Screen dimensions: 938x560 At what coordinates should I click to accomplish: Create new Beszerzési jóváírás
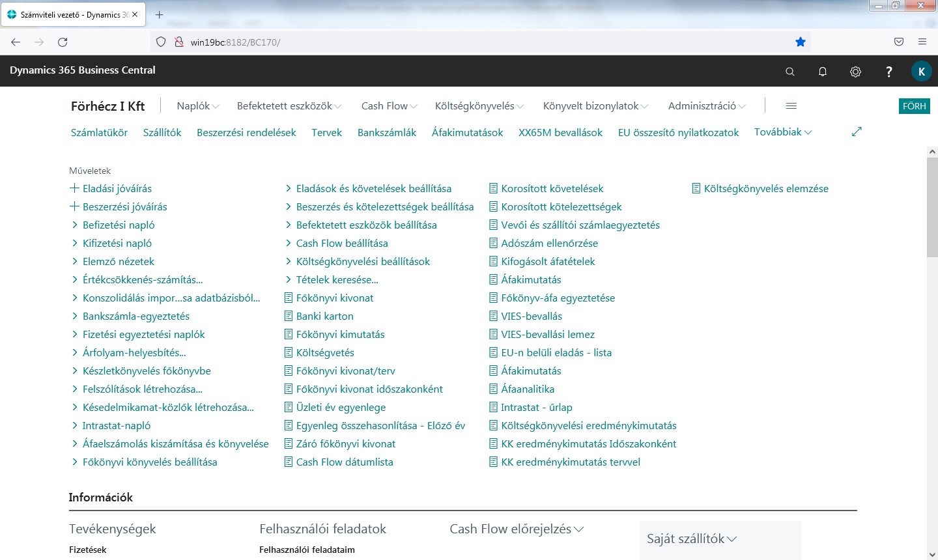pyautogui.click(x=119, y=206)
